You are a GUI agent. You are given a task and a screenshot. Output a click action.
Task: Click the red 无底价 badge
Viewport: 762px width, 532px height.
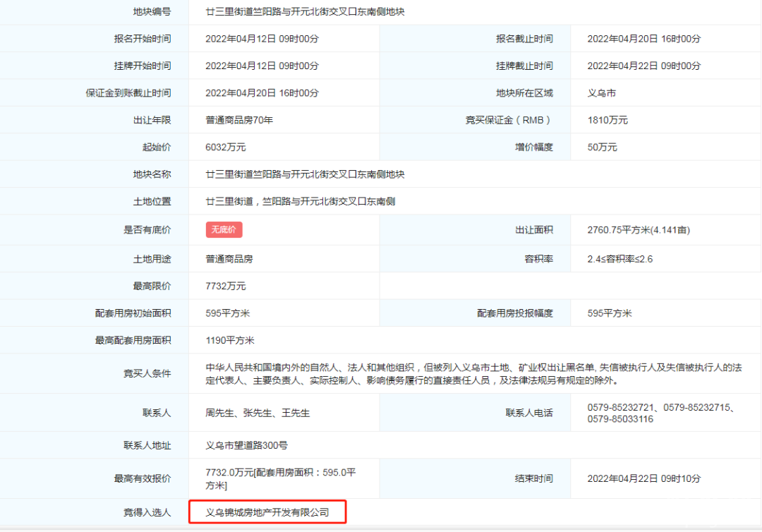(224, 229)
